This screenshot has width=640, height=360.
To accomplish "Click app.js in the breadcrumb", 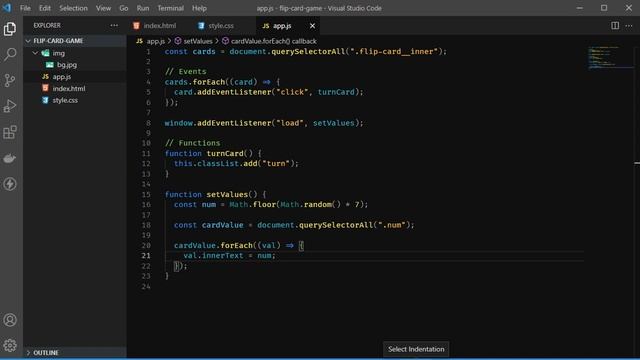I will tap(156, 41).
